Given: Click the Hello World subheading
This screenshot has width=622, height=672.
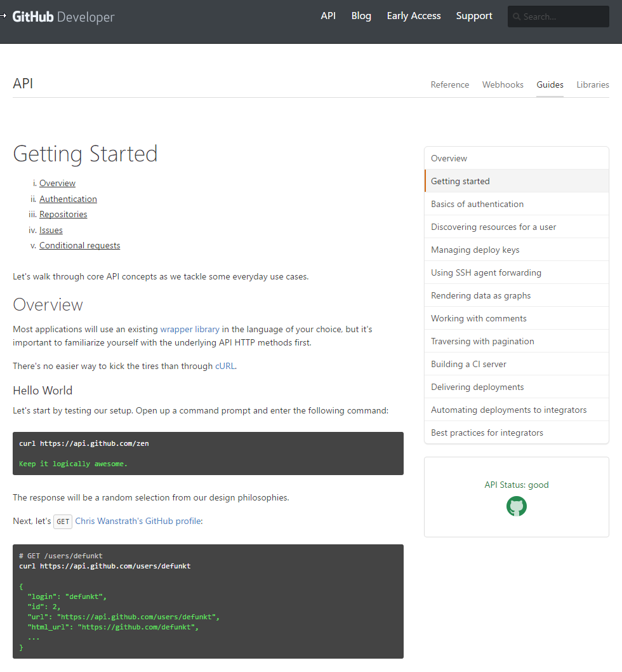Looking at the screenshot, I should [x=43, y=391].
